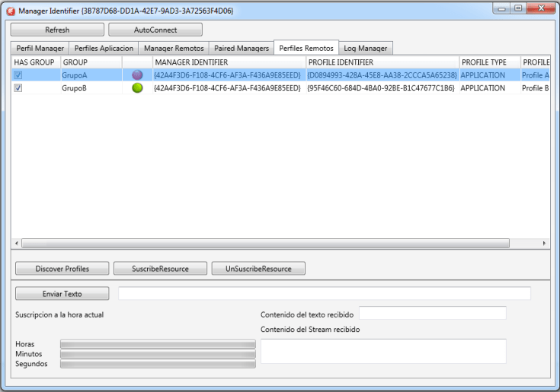The height and width of the screenshot is (392, 560).
Task: Click the purple status circle for GrupoA
Action: 137,75
